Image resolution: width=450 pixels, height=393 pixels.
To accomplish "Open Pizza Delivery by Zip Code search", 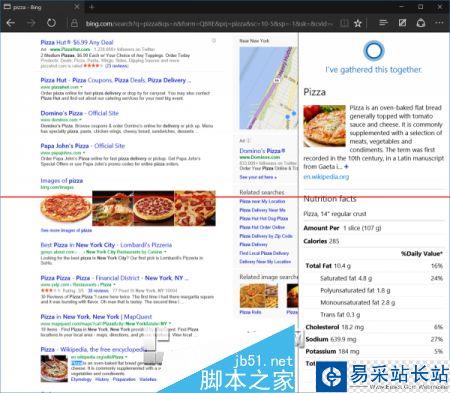I will click(x=266, y=236).
